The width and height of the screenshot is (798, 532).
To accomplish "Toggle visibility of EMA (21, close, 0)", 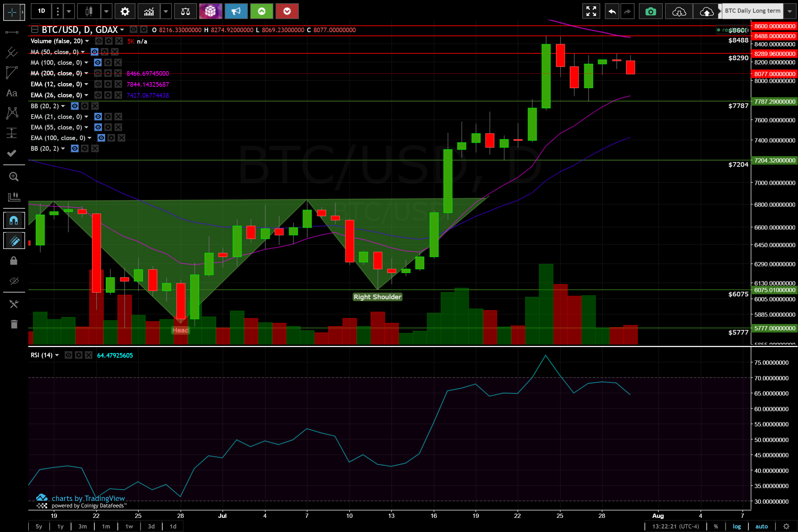I will [x=98, y=117].
